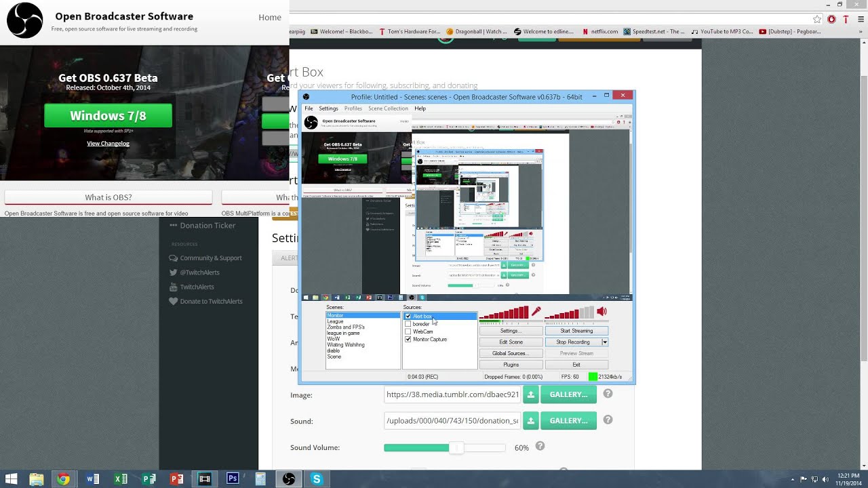868x488 pixels.
Task: Open Excel from the taskbar
Action: 121,479
